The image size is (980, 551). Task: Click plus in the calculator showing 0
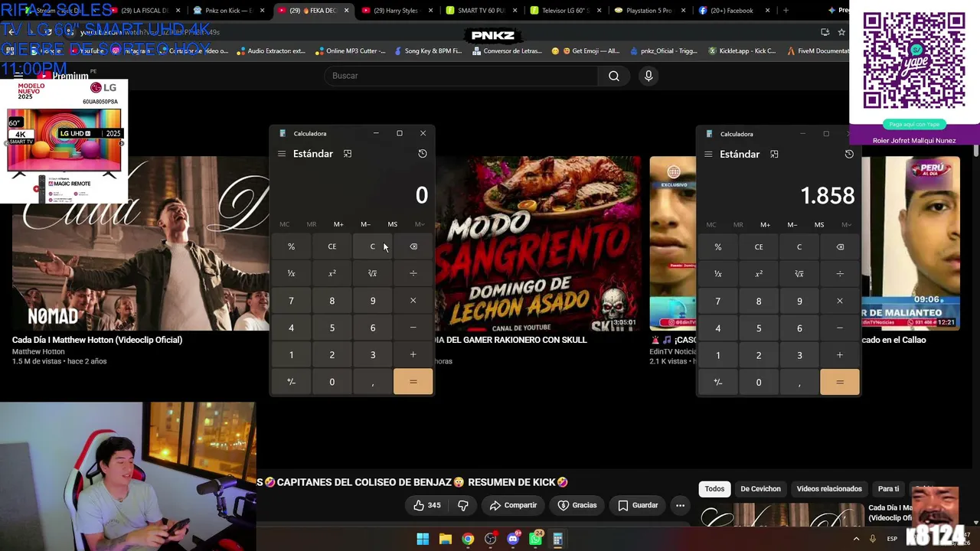(413, 354)
